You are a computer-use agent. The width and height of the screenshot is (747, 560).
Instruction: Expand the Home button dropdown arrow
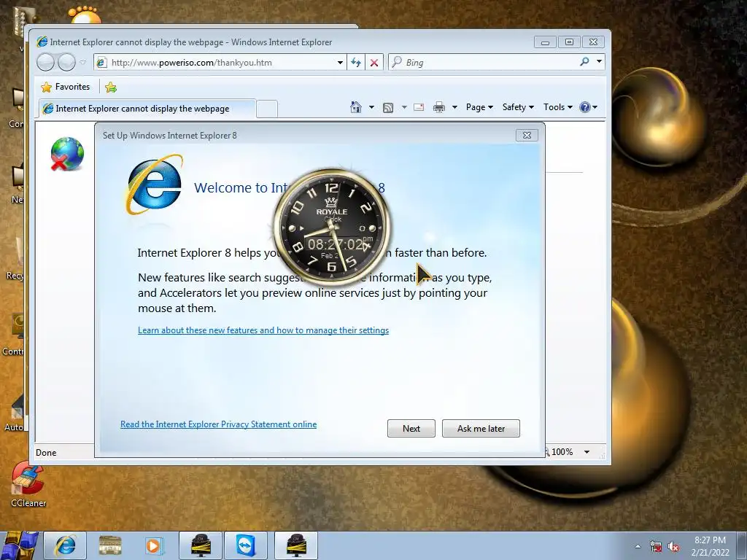point(371,107)
